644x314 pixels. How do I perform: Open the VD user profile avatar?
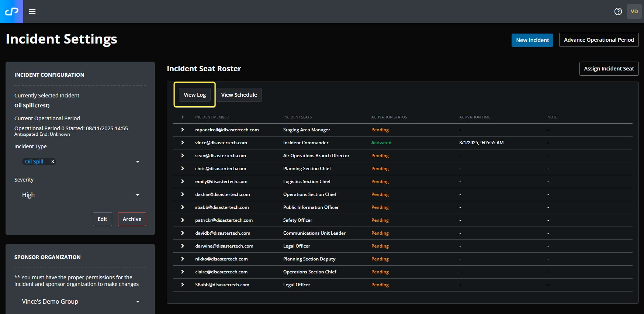[x=634, y=11]
